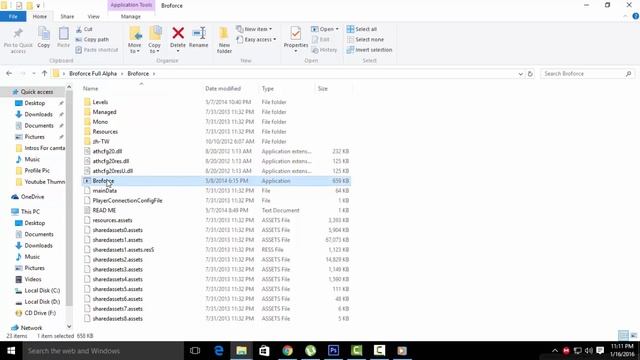Switch to the Manage ribbon tab
640x360 pixels.
click(131, 16)
